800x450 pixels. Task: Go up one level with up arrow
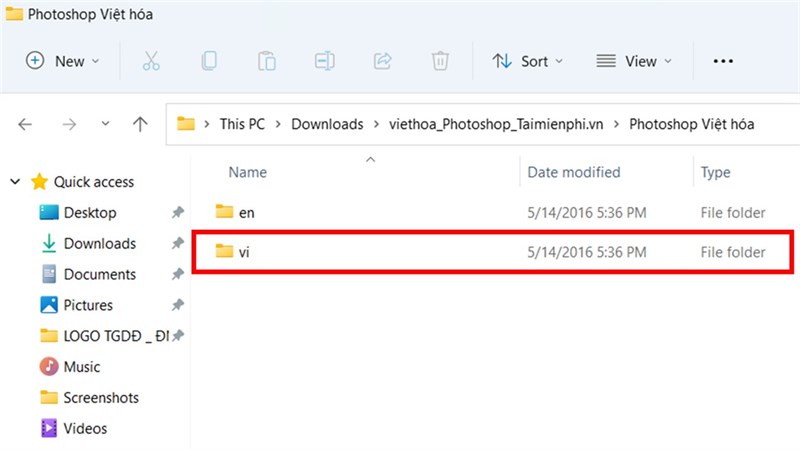point(140,123)
